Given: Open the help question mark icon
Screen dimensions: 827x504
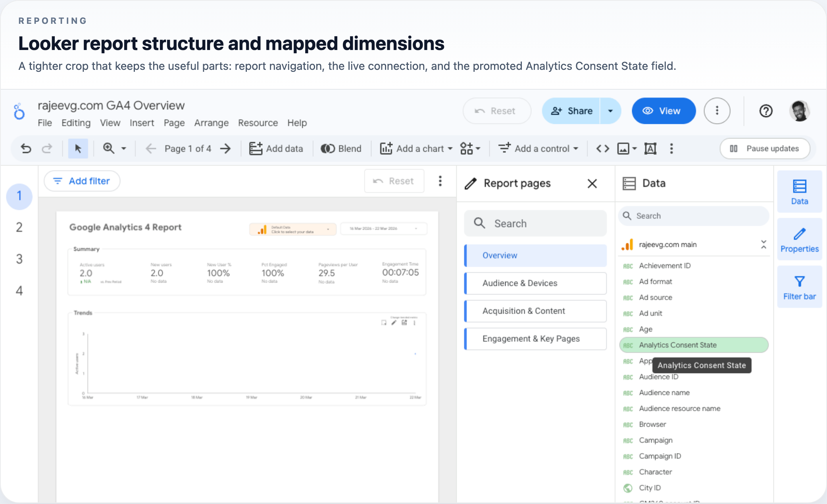Looking at the screenshot, I should [x=765, y=111].
